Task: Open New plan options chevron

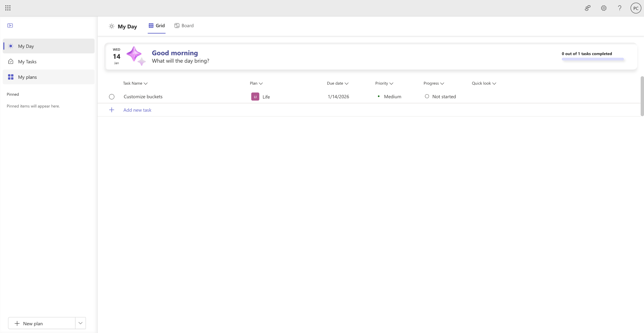Action: (x=80, y=323)
